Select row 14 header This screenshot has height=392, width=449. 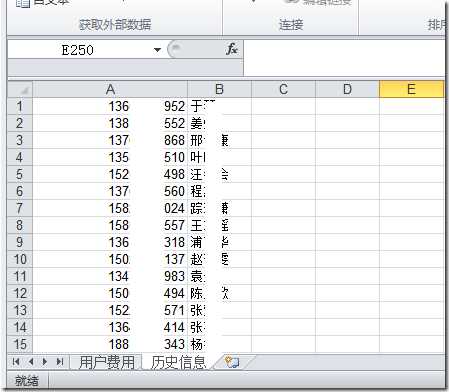[x=20, y=327]
